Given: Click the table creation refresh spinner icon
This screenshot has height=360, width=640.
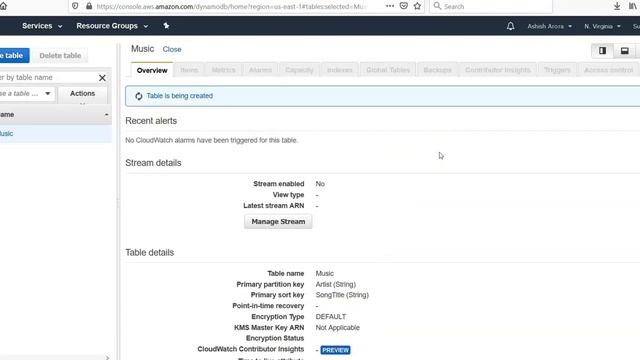Looking at the screenshot, I should click(x=139, y=96).
